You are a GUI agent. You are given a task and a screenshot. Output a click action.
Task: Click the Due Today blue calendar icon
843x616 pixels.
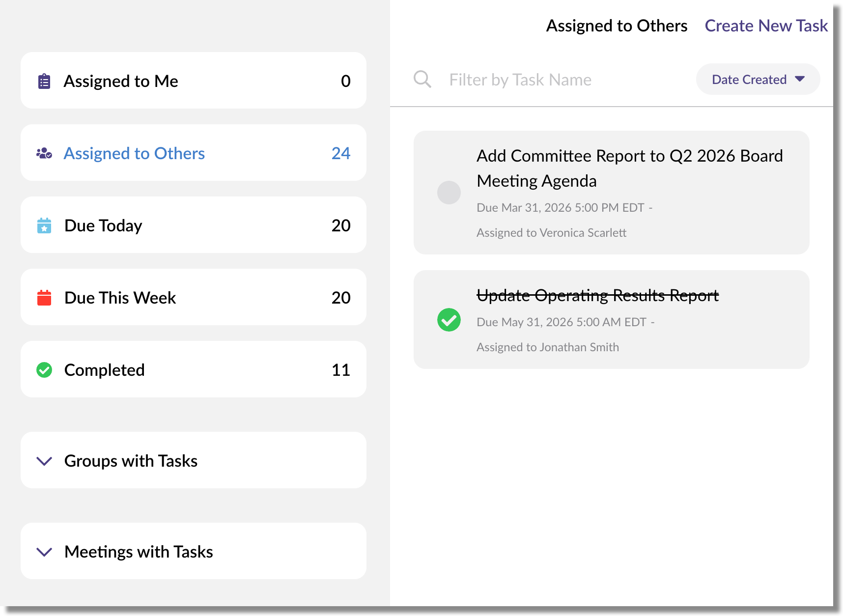point(44,225)
